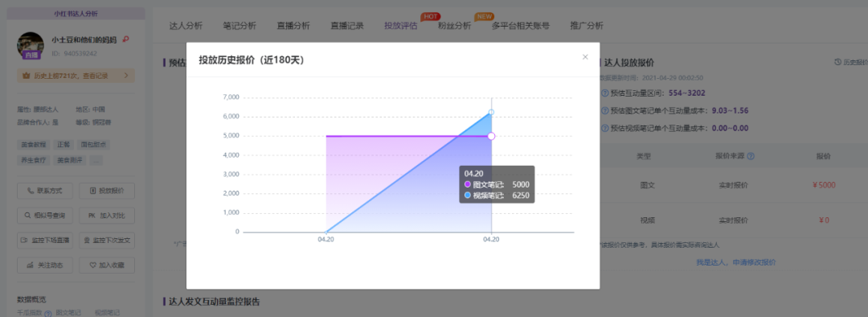The image size is (868, 317).
Task: Click the 达人发文互动量监控报告 heading
Action: 215,302
